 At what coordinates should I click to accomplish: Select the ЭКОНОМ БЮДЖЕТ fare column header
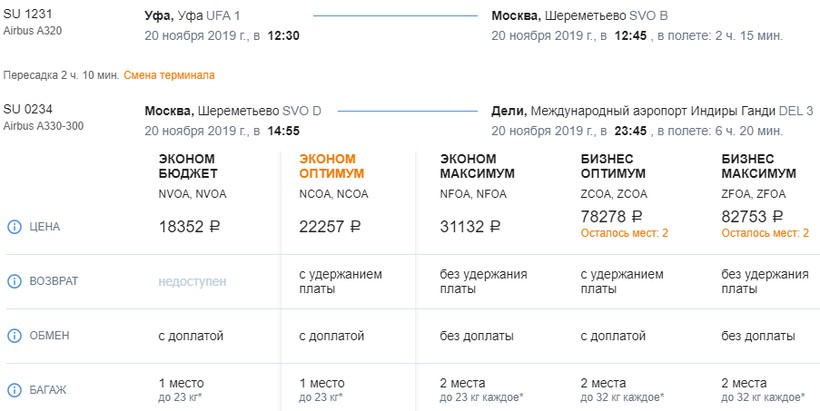pos(187,166)
